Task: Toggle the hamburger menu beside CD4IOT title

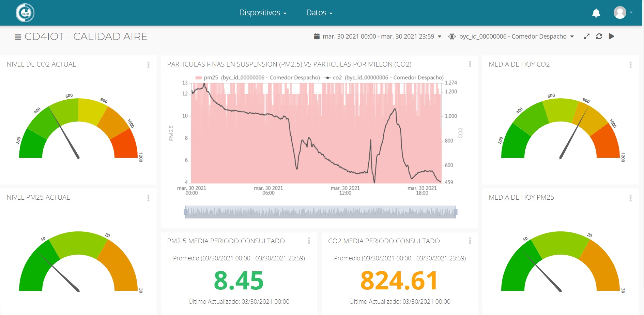Action: [x=18, y=37]
